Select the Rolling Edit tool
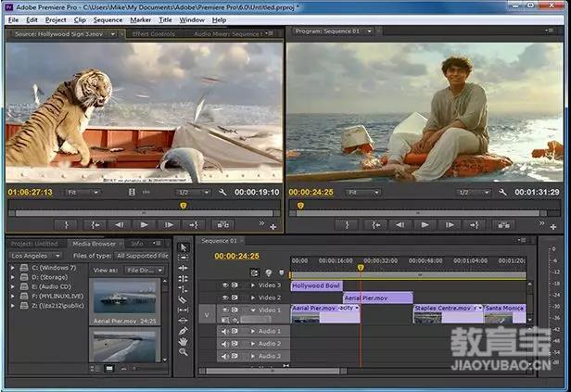This screenshot has width=571, height=392. point(184,278)
